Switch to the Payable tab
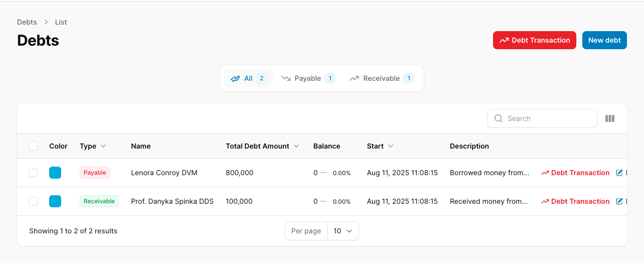This screenshot has width=644, height=263. (x=307, y=78)
